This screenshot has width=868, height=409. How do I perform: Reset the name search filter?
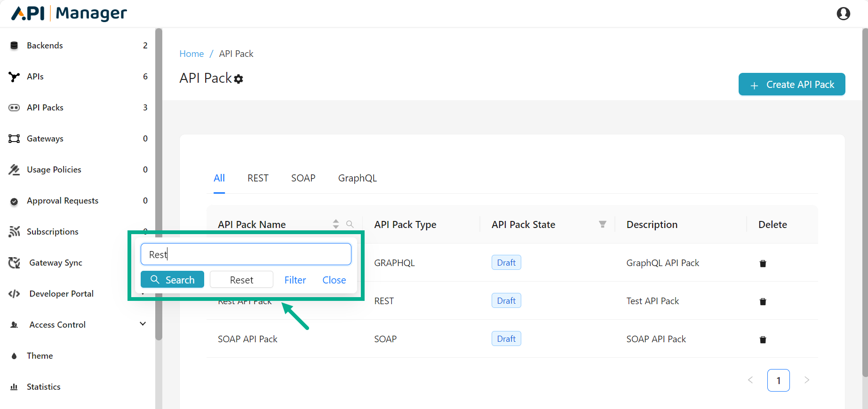[x=241, y=280]
